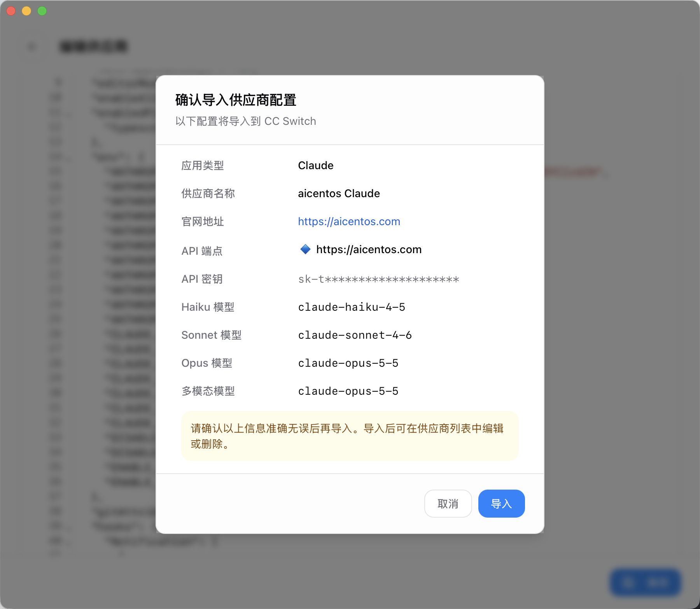
Task: Click the red close window button
Action: coord(11,11)
